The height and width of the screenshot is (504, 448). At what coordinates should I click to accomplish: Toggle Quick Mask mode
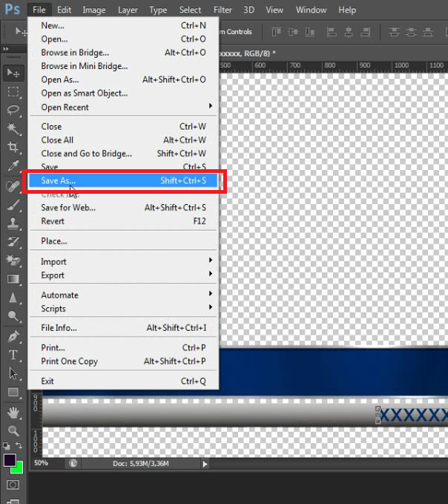13,485
